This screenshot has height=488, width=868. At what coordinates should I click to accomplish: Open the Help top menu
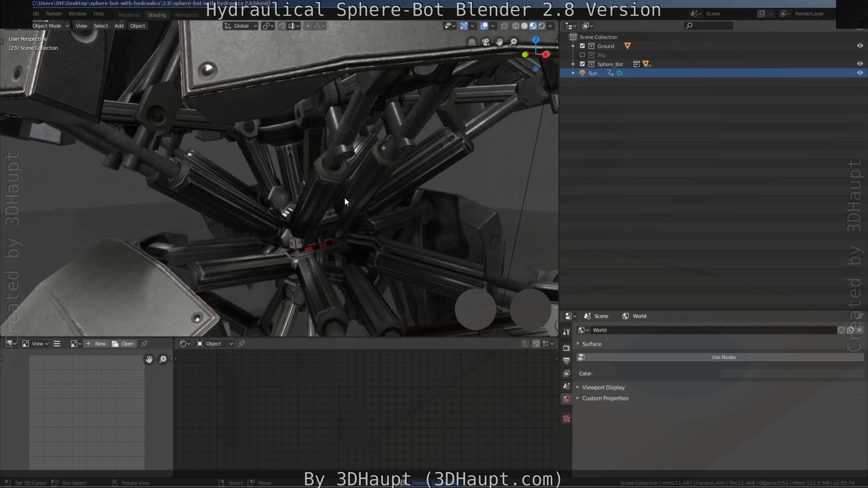coord(99,14)
